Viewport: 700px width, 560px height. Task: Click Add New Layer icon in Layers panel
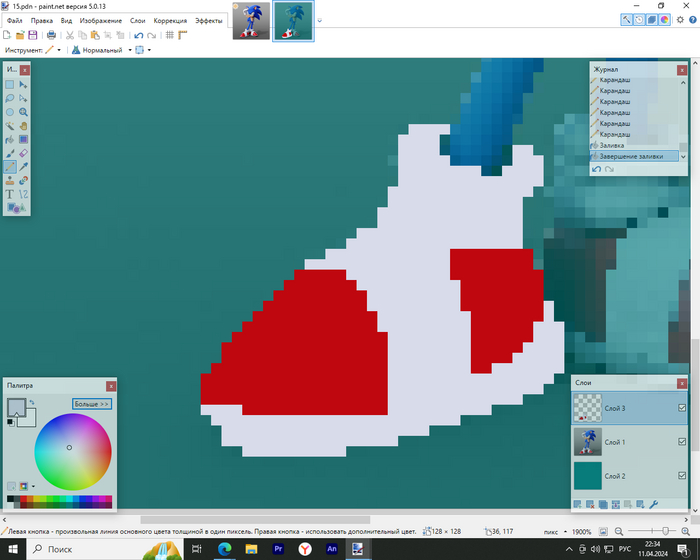[x=577, y=505]
